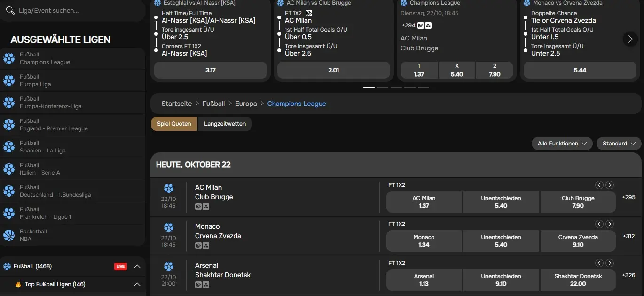Go to Europa in breadcrumb
644x296 pixels.
[x=246, y=104]
